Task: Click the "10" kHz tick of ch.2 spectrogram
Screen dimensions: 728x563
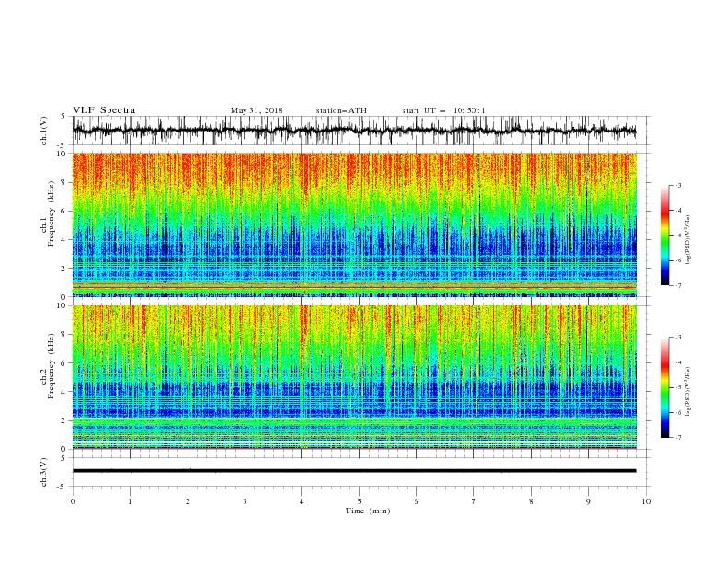Action: [62, 305]
